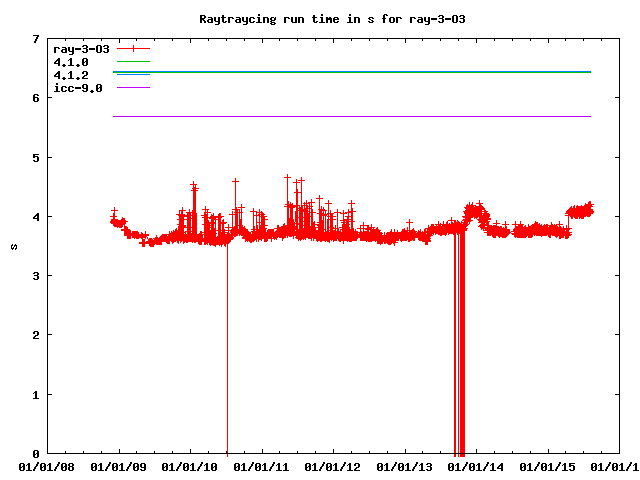Click the 01/01/10 x-axis date label
This screenshot has width=640, height=480.
pyautogui.click(x=190, y=466)
